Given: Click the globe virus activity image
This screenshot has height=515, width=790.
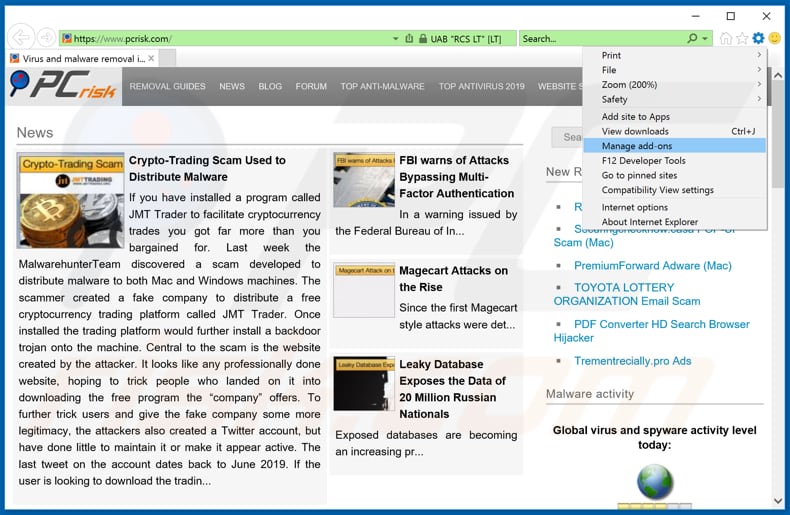Looking at the screenshot, I should click(x=654, y=482).
